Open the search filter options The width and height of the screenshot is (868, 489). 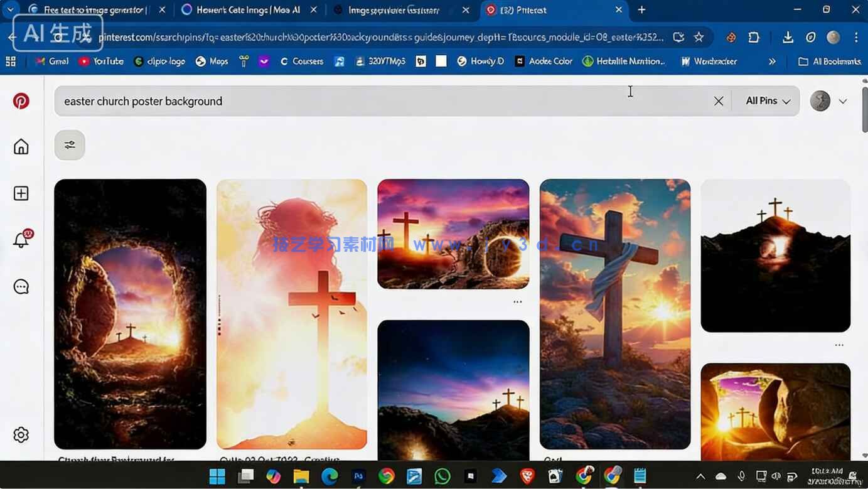[x=69, y=144]
